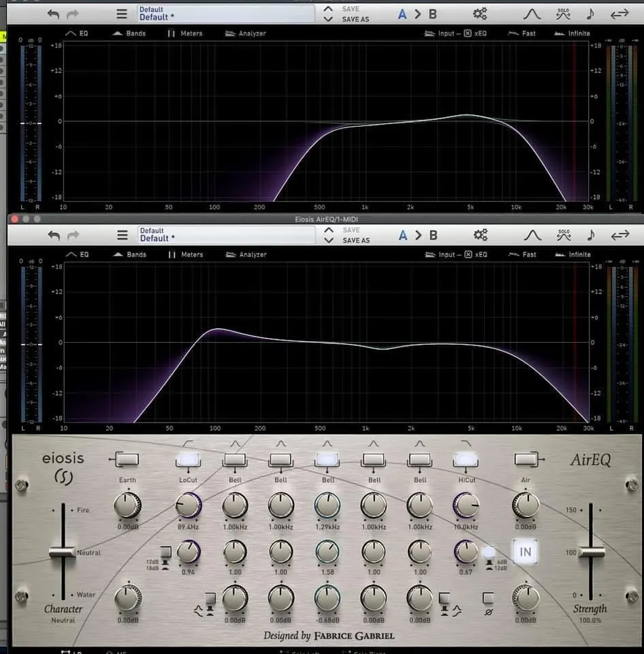Toggle xEQ checkbox in AirEQ/1-MIDI window

tap(468, 254)
